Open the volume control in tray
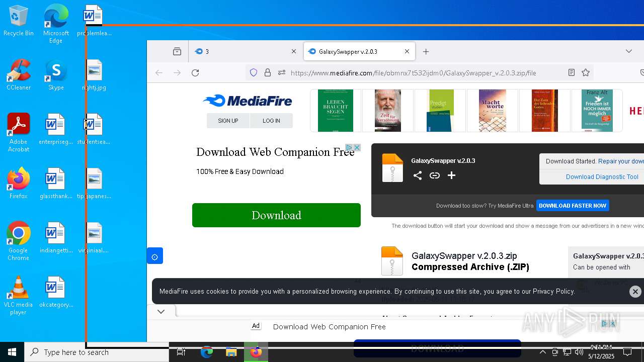This screenshot has width=644, height=362. tap(579, 352)
